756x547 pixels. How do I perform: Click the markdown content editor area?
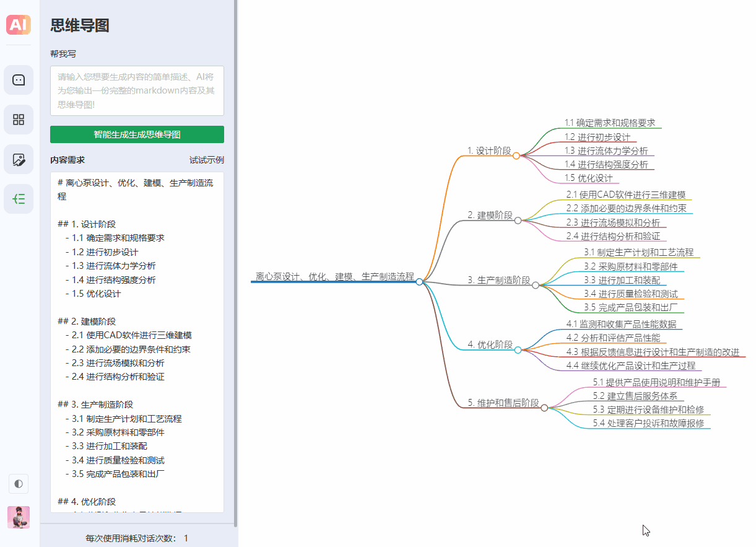pyautogui.click(x=137, y=342)
